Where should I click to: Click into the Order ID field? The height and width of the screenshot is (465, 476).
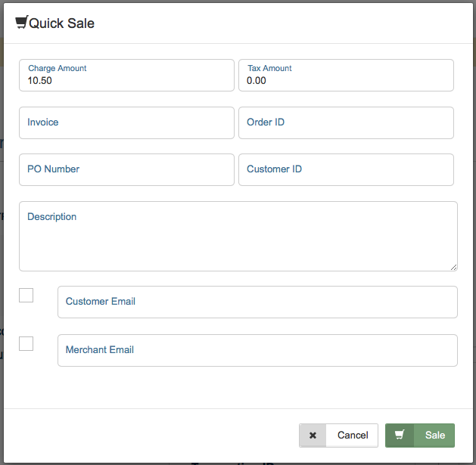(346, 122)
